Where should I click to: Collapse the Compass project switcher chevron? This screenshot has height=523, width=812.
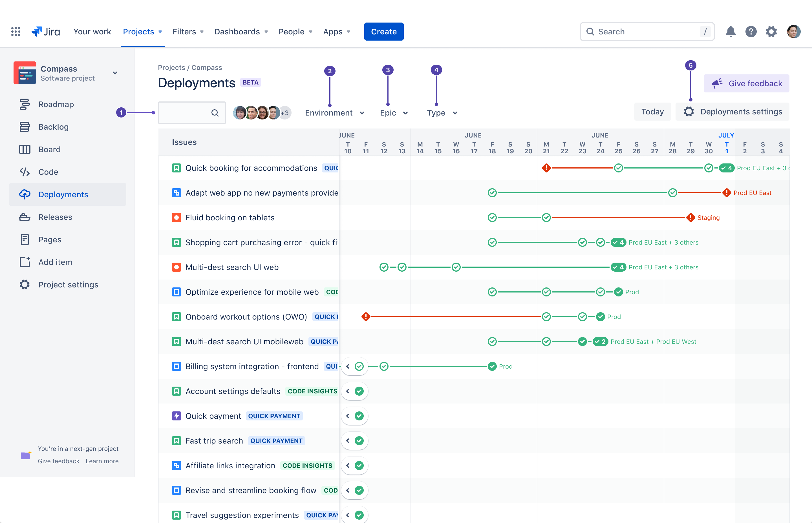[115, 73]
